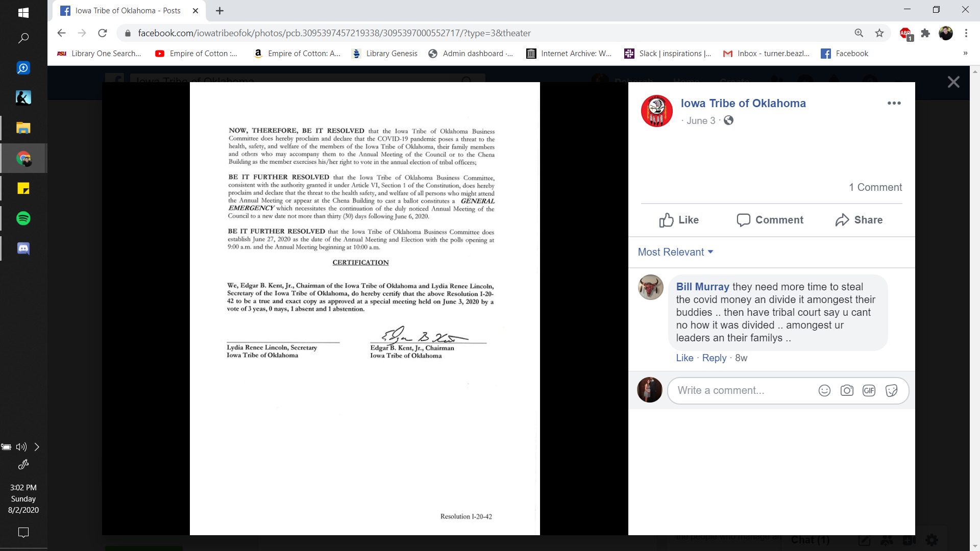Open post options three-dot menu
Image resolution: width=980 pixels, height=551 pixels.
click(x=894, y=103)
